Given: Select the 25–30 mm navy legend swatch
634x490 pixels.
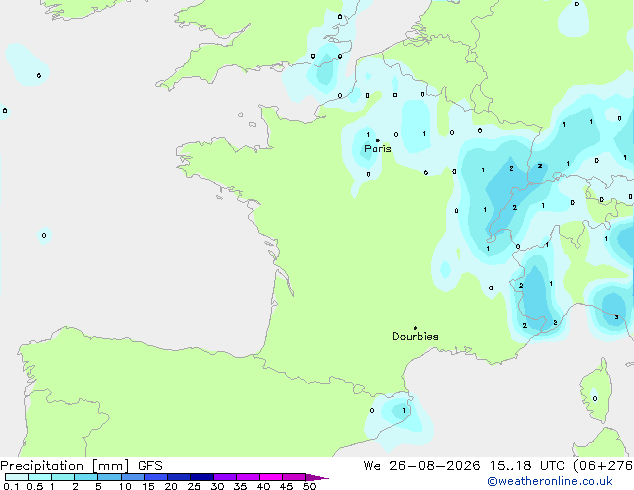Looking at the screenshot, I should click(202, 477).
